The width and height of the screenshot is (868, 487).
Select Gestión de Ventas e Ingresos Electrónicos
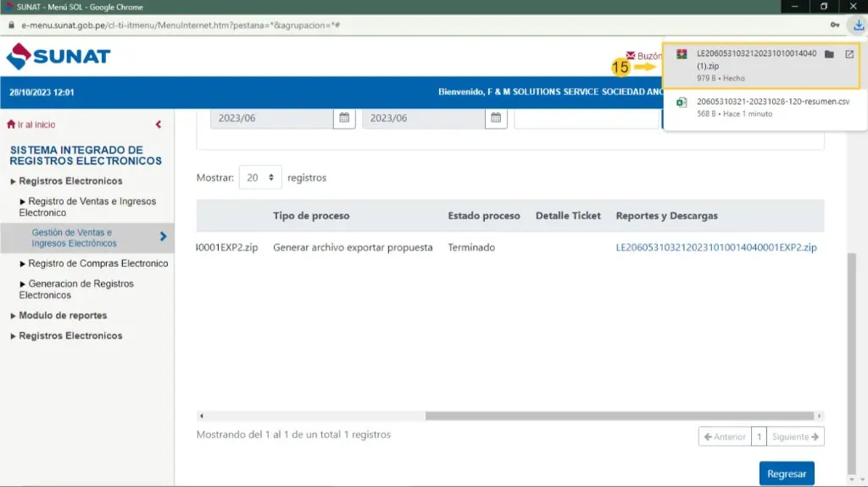click(74, 238)
